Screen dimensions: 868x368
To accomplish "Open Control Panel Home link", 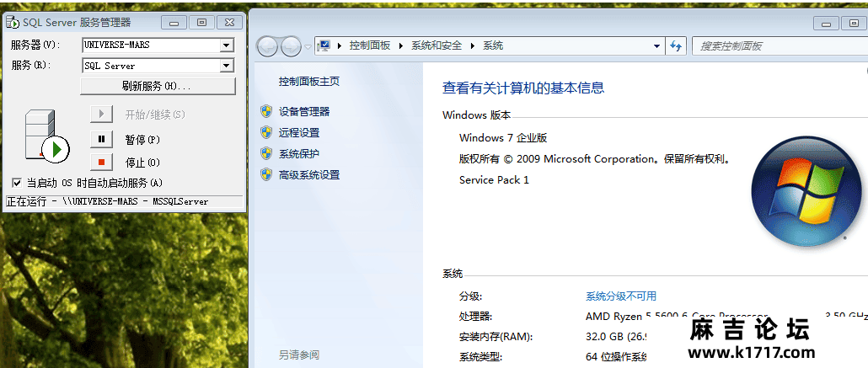I will coord(309,82).
